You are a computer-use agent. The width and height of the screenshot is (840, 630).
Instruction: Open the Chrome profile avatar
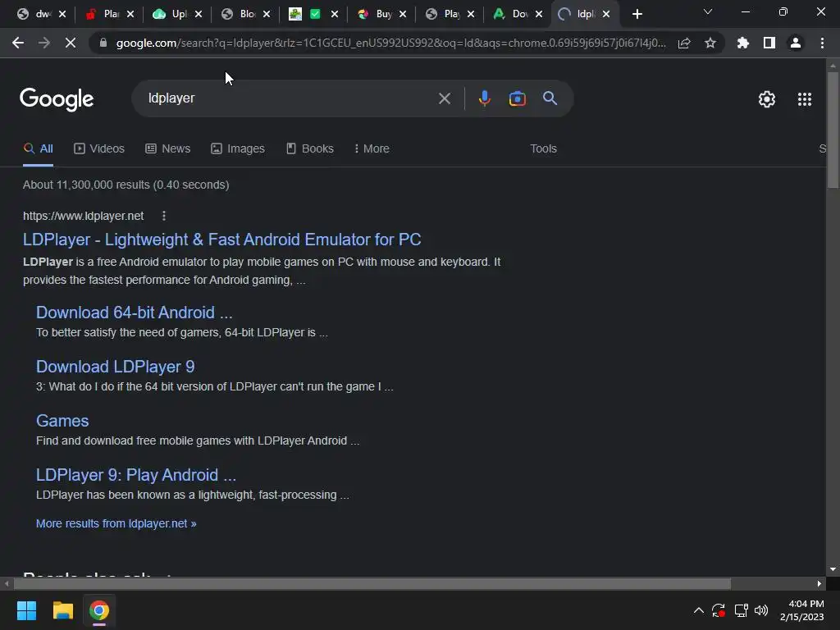[796, 43]
